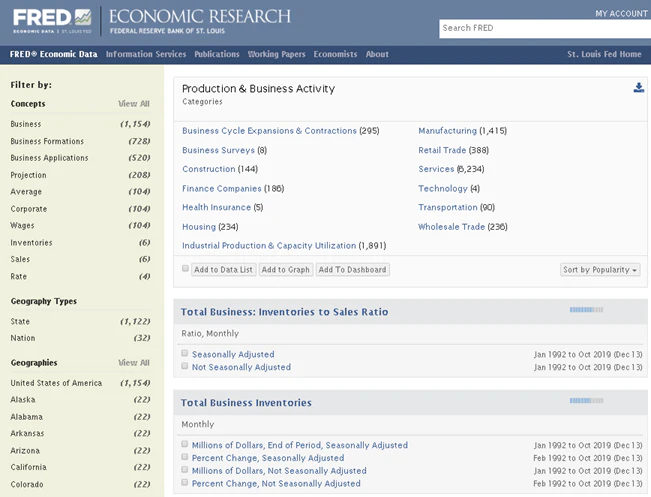The height and width of the screenshot is (497, 651).
Task: Check the select-all checkbox beside Add to Data List
Action: [185, 269]
